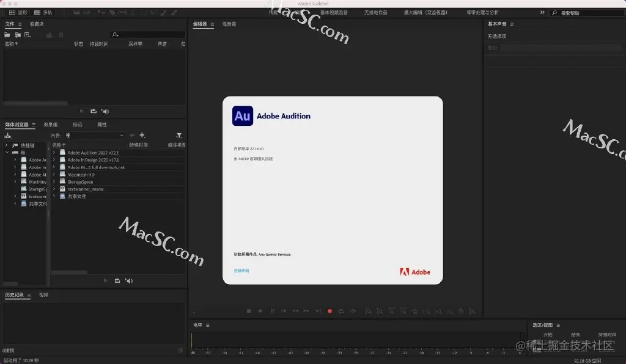
Task: Select the Marquee Selection tool
Action: coord(143,12)
